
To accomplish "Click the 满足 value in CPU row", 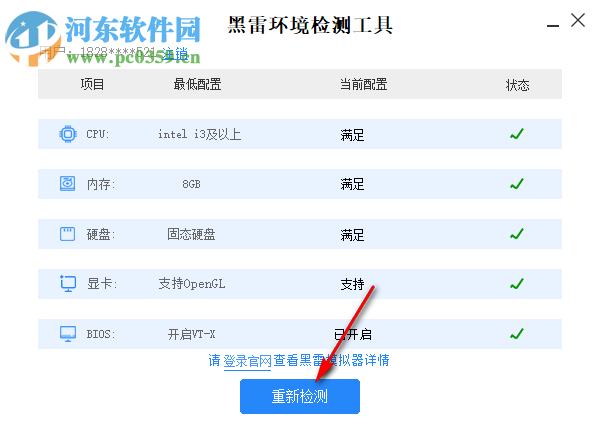I will (352, 135).
